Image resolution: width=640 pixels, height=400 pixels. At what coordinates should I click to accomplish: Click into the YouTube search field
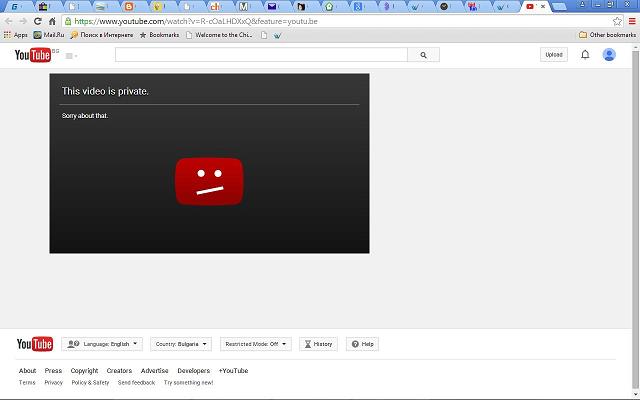(261, 55)
